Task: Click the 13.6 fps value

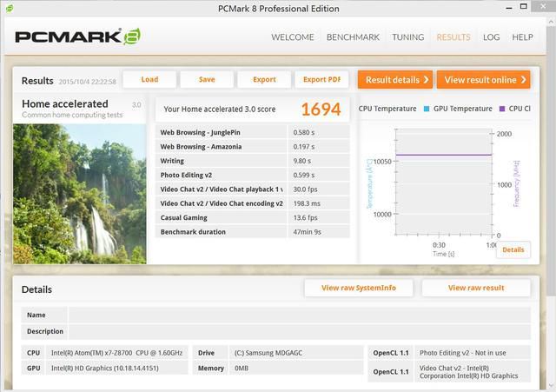Action: pyautogui.click(x=305, y=217)
